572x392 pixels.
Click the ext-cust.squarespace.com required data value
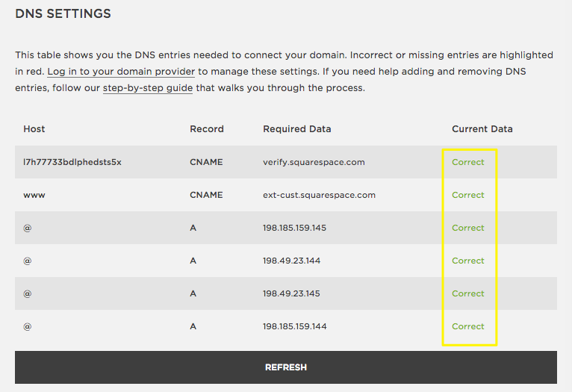tap(319, 195)
